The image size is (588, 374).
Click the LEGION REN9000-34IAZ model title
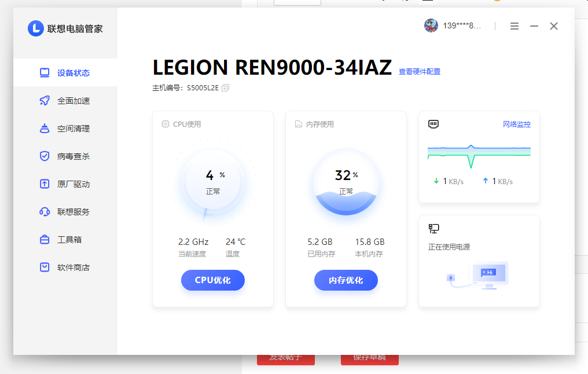[x=272, y=68]
